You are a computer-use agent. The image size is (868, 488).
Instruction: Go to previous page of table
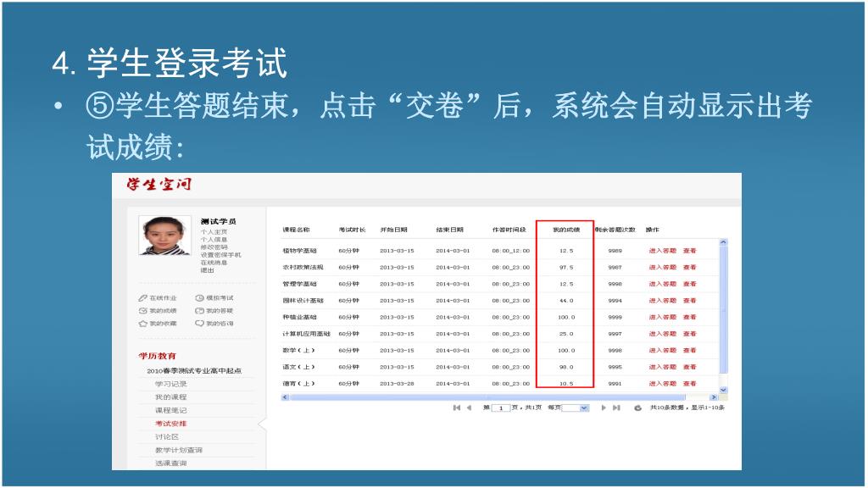coord(470,408)
